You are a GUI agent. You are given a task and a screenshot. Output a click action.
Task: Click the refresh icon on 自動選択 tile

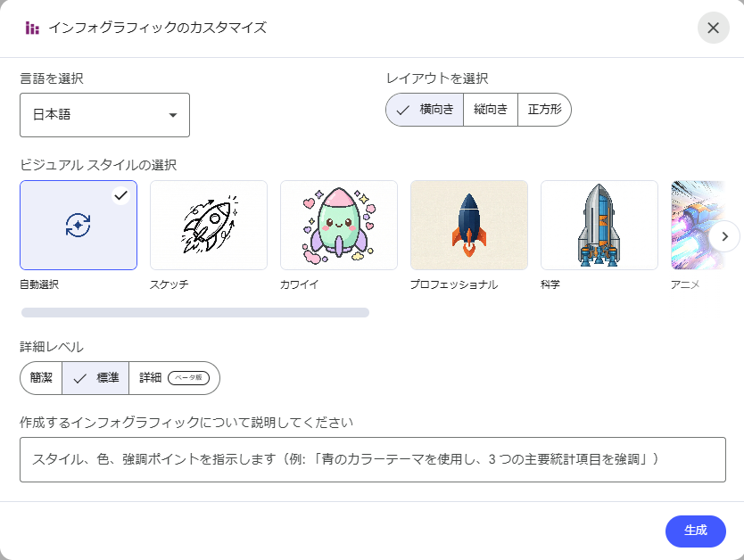pos(79,225)
